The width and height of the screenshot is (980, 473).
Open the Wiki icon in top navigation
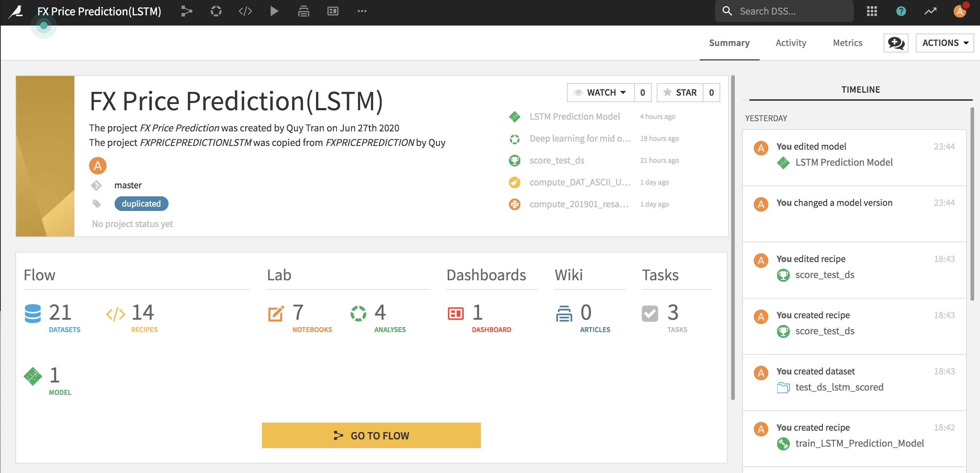303,11
